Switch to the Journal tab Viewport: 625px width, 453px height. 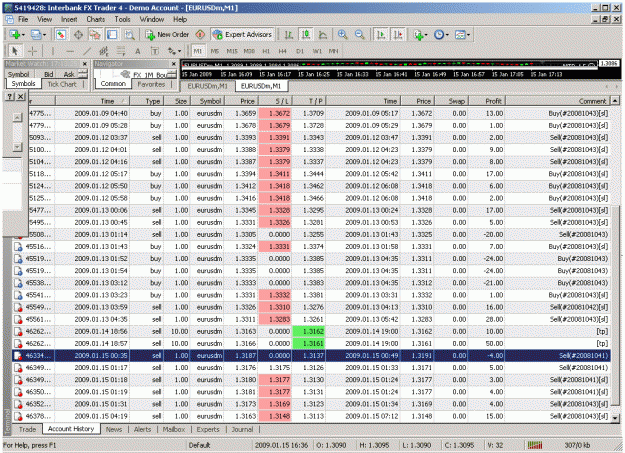242,429
